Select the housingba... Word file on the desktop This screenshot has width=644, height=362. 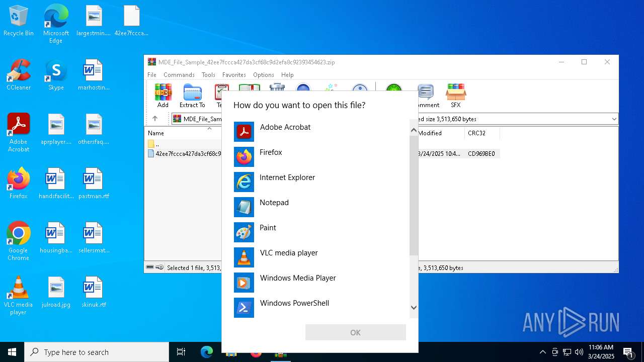tap(56, 238)
